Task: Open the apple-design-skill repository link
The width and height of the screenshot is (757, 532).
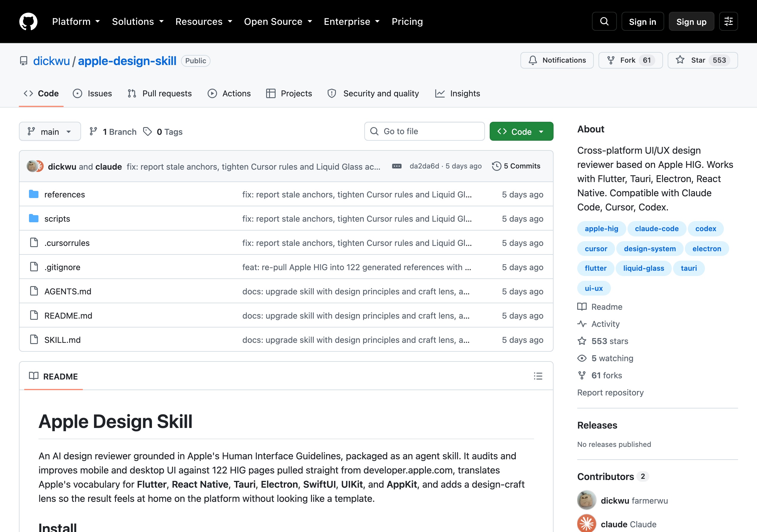Action: tap(127, 61)
